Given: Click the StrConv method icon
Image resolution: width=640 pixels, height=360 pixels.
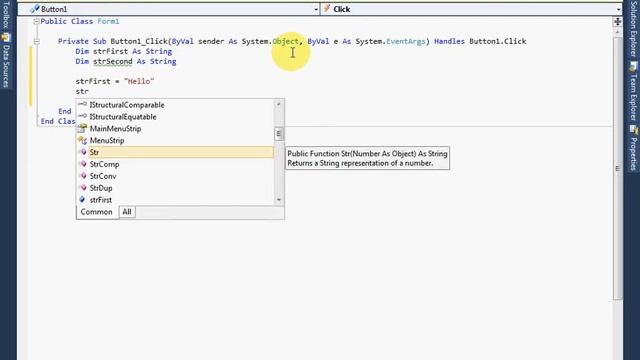Looking at the screenshot, I should click(x=82, y=176).
